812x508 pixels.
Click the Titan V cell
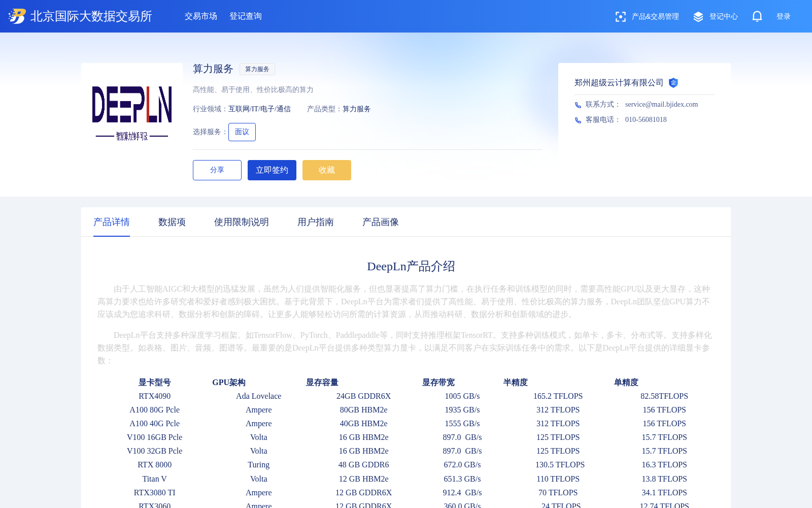coord(155,479)
